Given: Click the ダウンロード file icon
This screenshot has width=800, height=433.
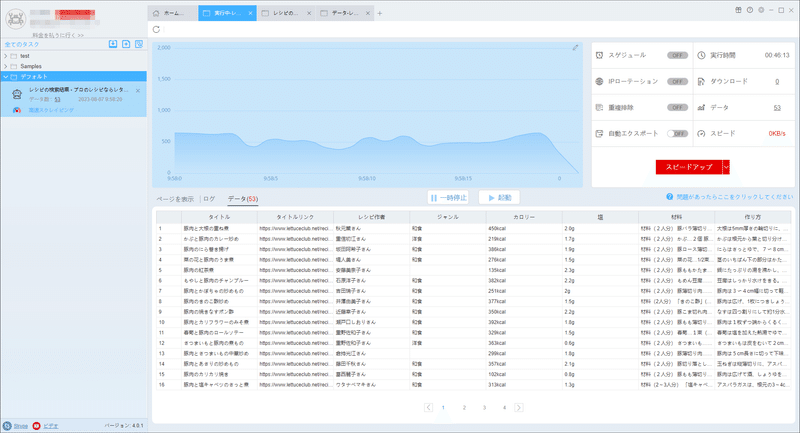Looking at the screenshot, I should 702,82.
